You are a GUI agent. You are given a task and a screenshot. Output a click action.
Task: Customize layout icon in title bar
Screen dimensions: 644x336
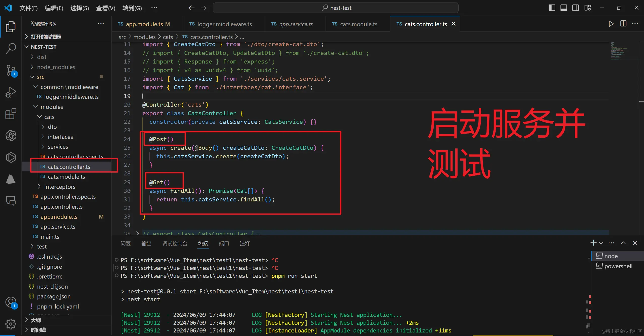[x=588, y=8]
